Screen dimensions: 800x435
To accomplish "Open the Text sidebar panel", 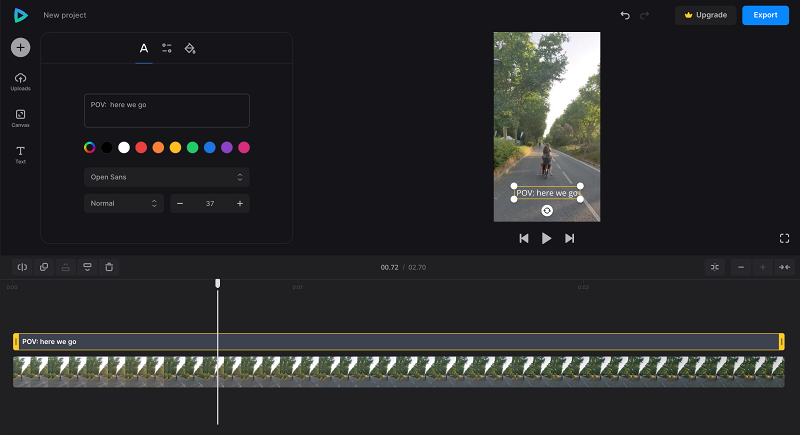I will 20,155.
